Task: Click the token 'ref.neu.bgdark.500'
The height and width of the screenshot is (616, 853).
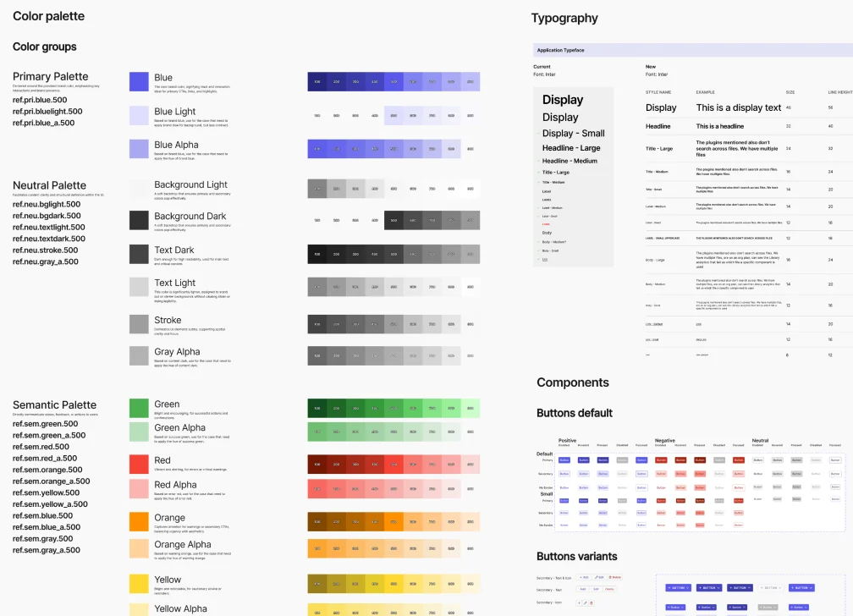Action: coord(47,216)
